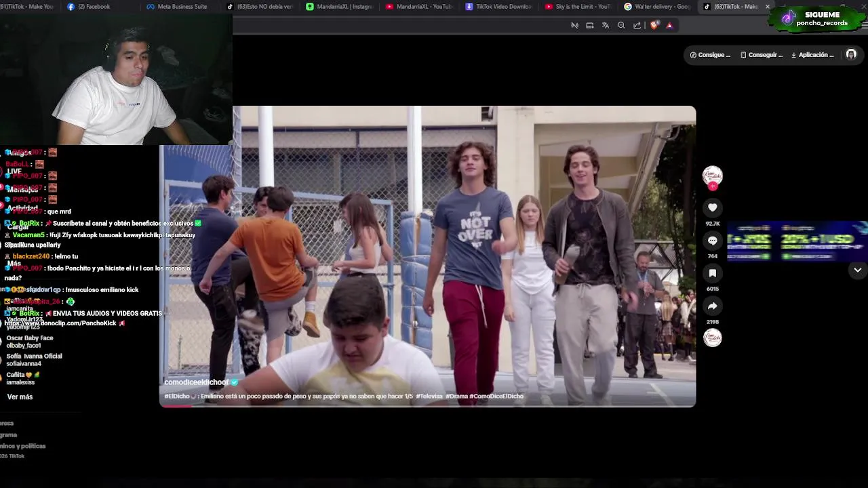Open creator avatar above like button
This screenshot has width=868, height=488.
pos(712,176)
